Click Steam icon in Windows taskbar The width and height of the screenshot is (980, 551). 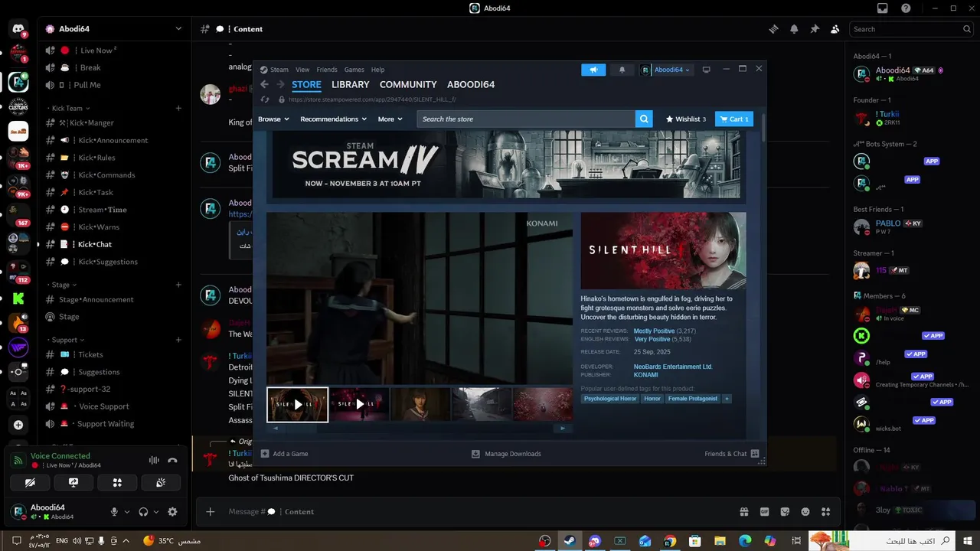(x=570, y=541)
